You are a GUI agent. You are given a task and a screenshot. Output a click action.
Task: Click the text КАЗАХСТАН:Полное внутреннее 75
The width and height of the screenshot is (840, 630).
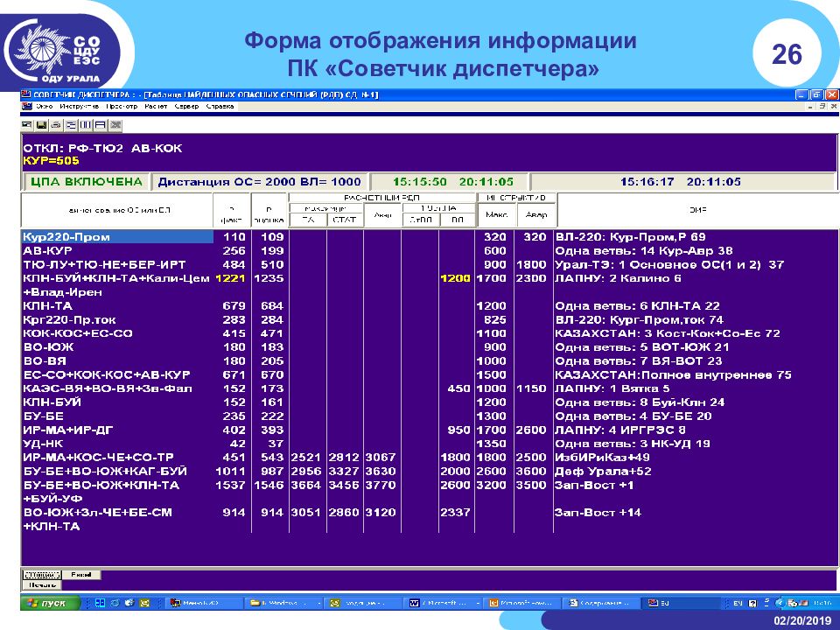[674, 375]
